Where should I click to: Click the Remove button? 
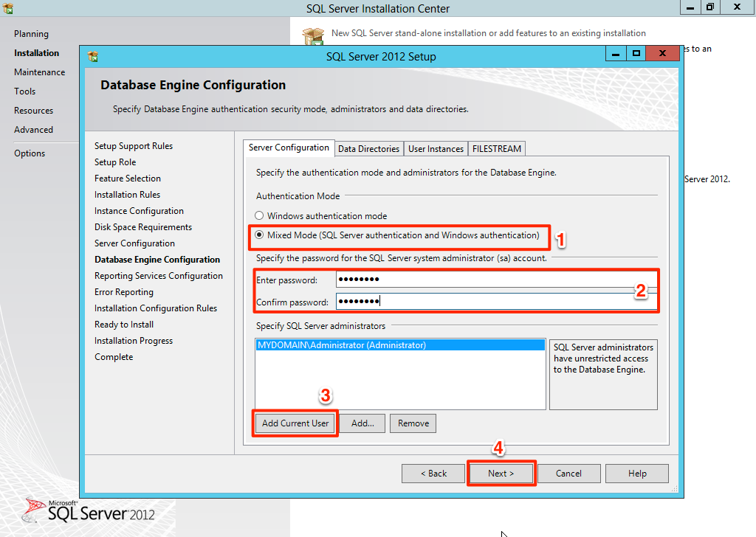point(413,423)
